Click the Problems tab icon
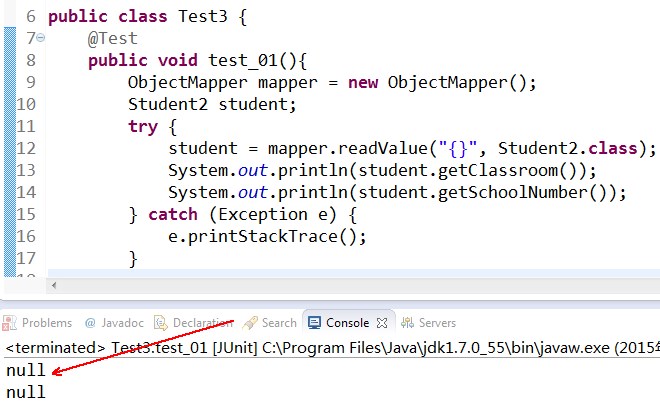 (x=9, y=323)
